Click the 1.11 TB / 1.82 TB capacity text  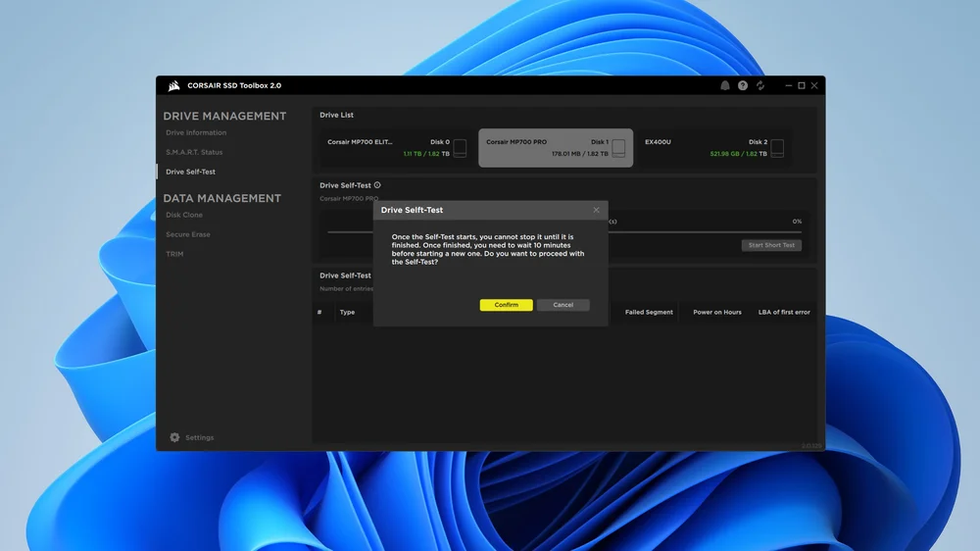click(x=426, y=154)
